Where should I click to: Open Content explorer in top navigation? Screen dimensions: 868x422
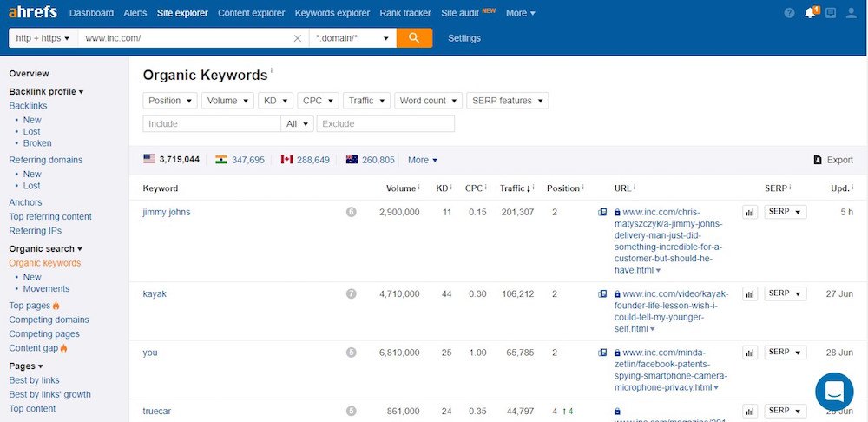[x=252, y=13]
